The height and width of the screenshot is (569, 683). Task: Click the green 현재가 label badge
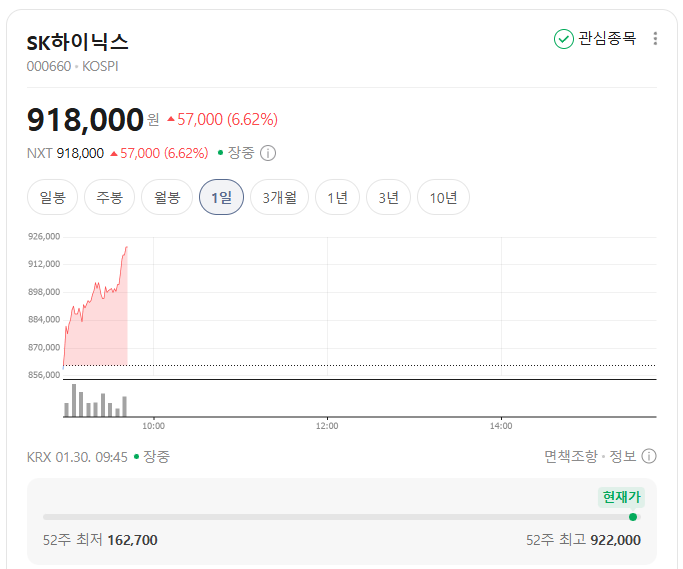click(x=621, y=497)
